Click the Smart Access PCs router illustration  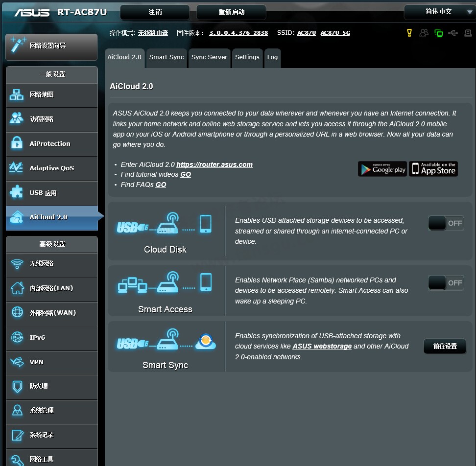[x=165, y=282]
